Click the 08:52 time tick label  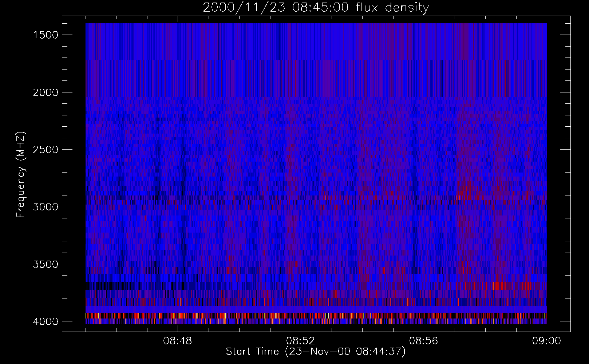click(x=301, y=341)
